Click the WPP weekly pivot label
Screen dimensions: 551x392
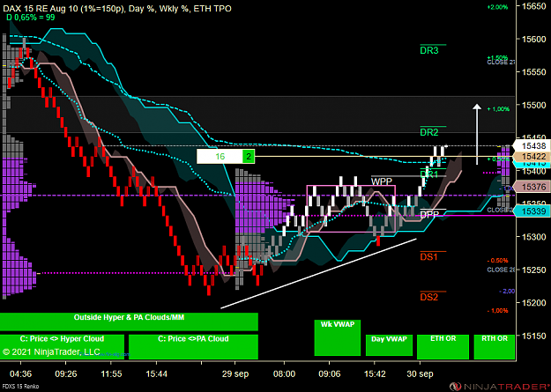[382, 181]
